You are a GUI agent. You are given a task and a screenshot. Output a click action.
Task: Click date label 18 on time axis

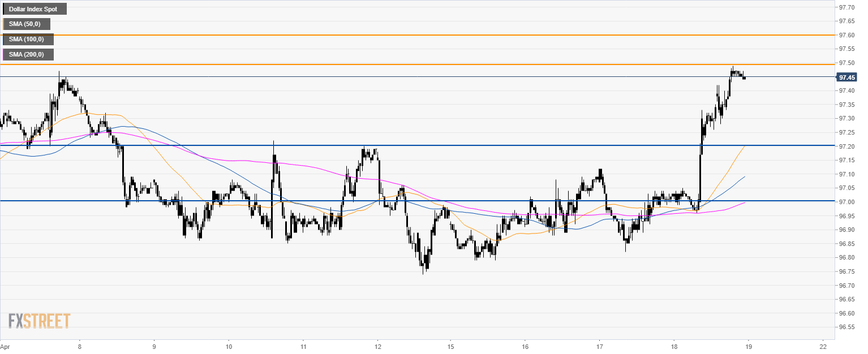[x=674, y=345]
